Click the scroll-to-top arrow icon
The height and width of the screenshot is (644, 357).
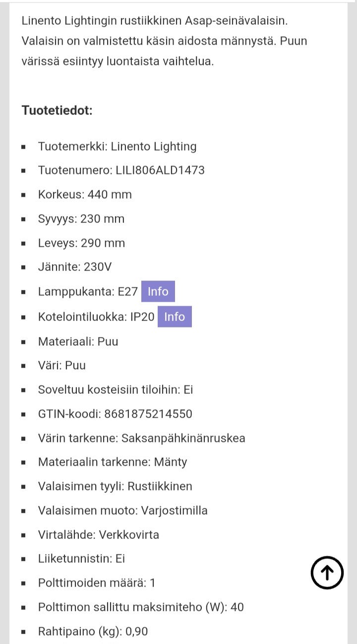coord(327,573)
